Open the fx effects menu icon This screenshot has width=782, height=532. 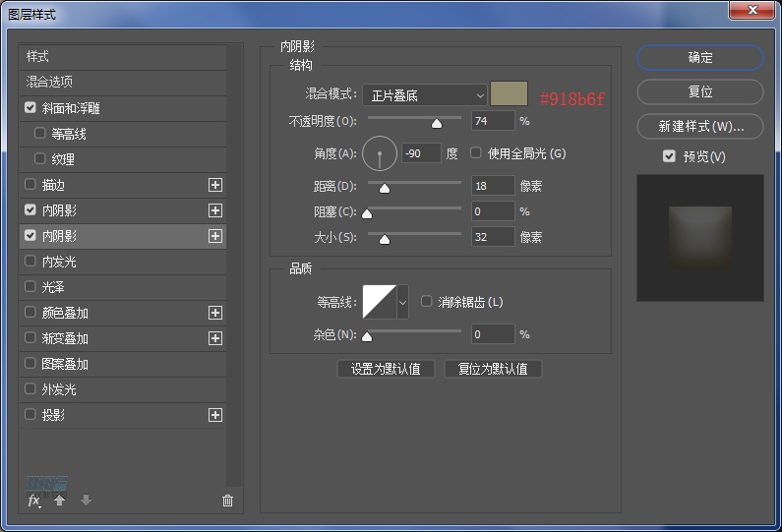click(x=33, y=501)
